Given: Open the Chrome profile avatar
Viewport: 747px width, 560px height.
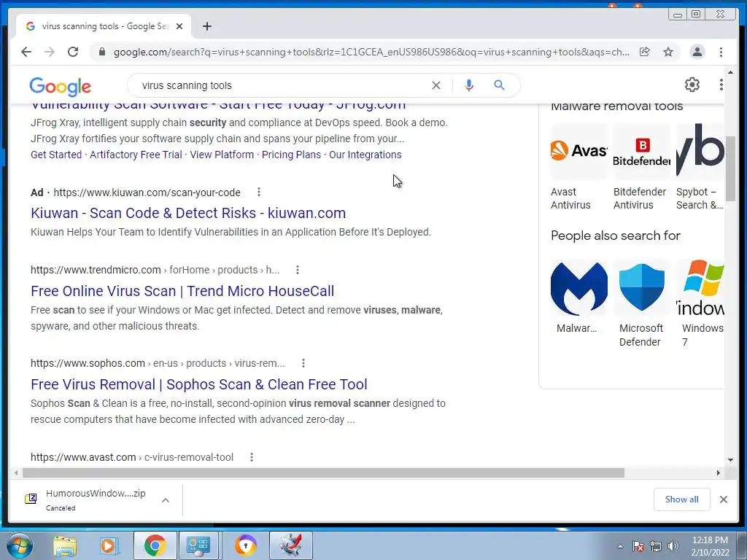Looking at the screenshot, I should point(697,52).
